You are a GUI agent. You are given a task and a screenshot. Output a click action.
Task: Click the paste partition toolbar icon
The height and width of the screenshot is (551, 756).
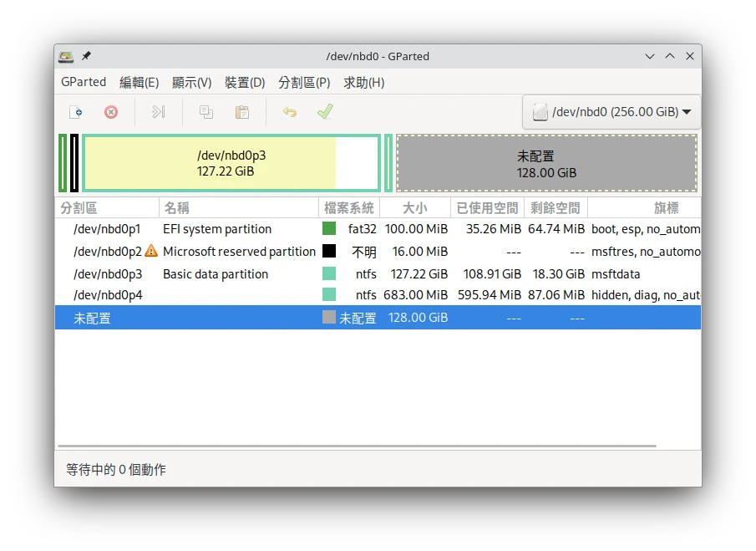click(242, 112)
